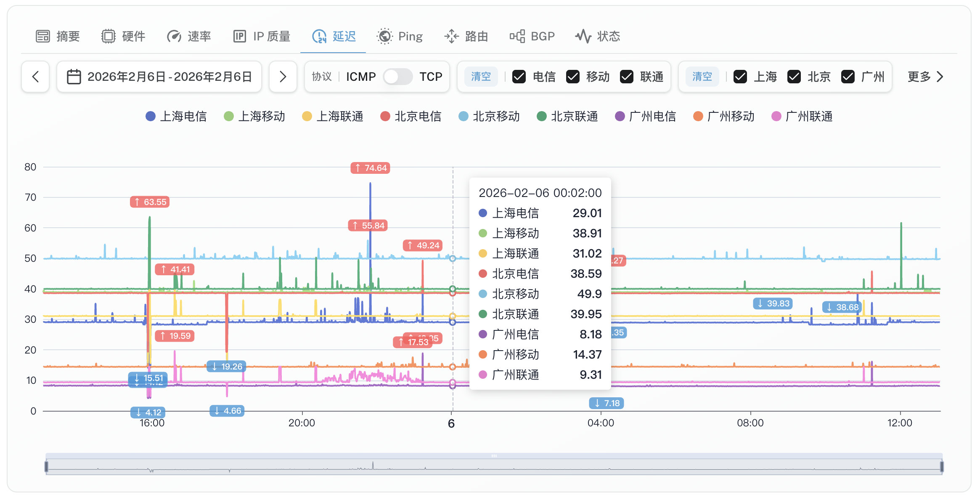
Task: Click 清空 to clear operator selections
Action: 481,77
